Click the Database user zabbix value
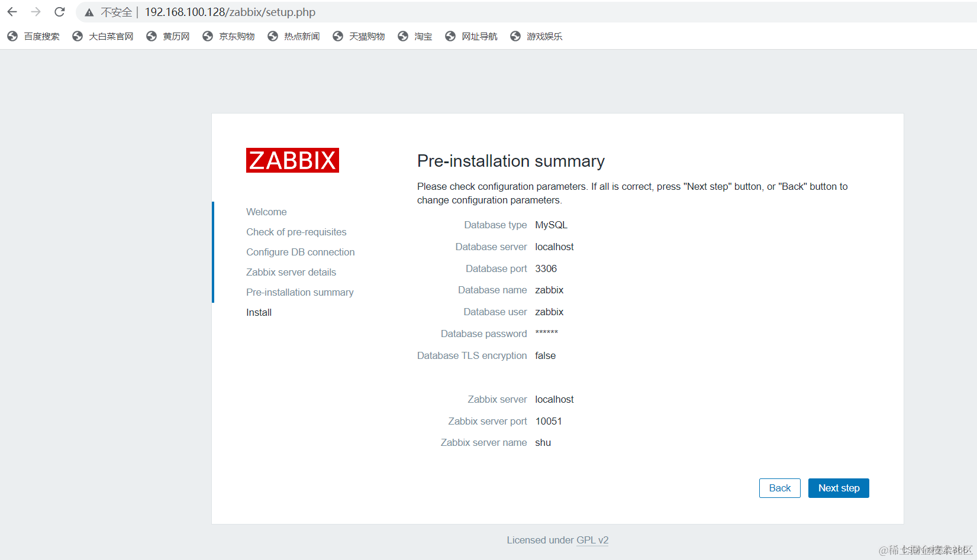Viewport: 977px width, 560px height. pos(549,312)
